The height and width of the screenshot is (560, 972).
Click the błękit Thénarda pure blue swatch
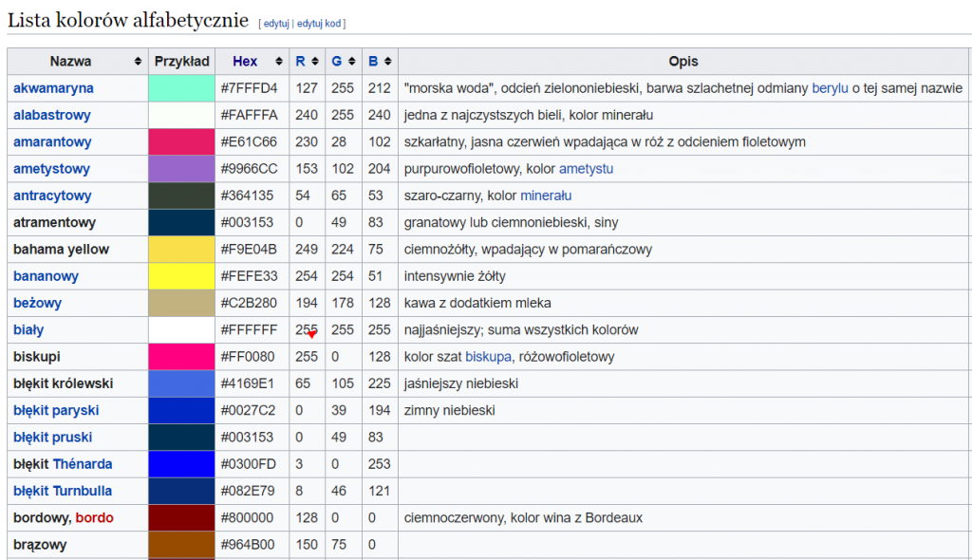(181, 464)
